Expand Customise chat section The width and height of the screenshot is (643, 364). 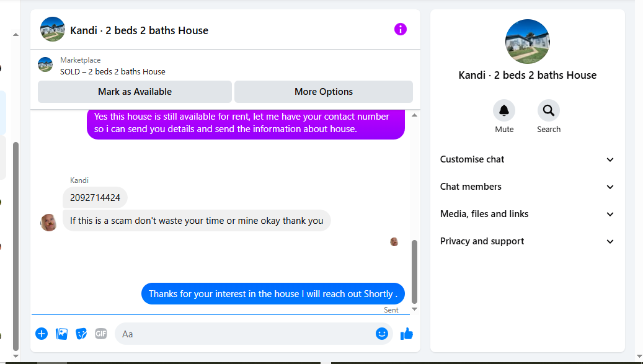(527, 159)
